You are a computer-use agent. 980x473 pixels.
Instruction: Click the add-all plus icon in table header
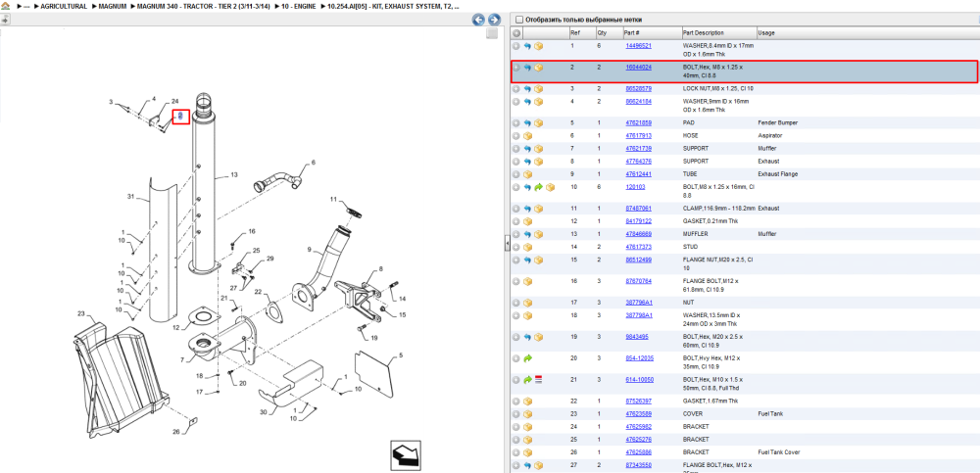(x=516, y=33)
